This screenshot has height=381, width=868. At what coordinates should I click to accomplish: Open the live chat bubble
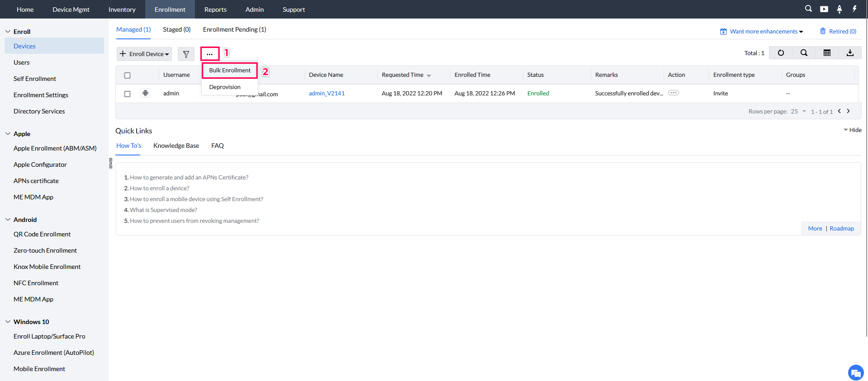pyautogui.click(x=855, y=373)
